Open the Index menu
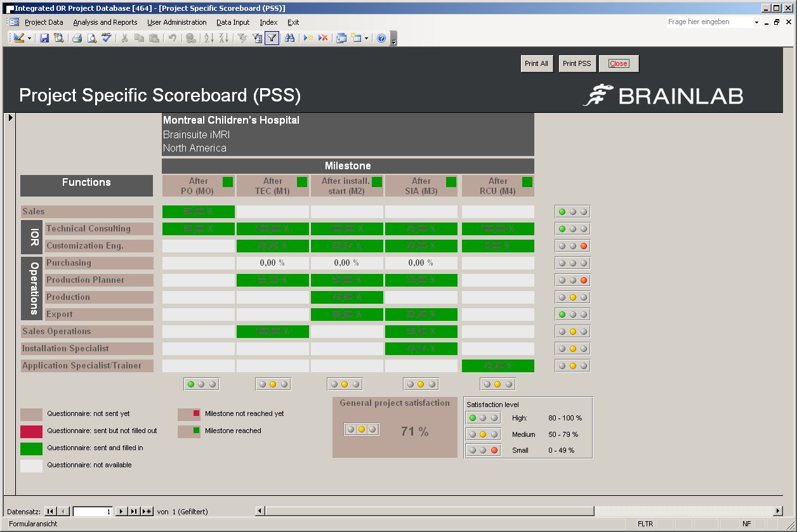The width and height of the screenshot is (797, 532). coord(268,22)
